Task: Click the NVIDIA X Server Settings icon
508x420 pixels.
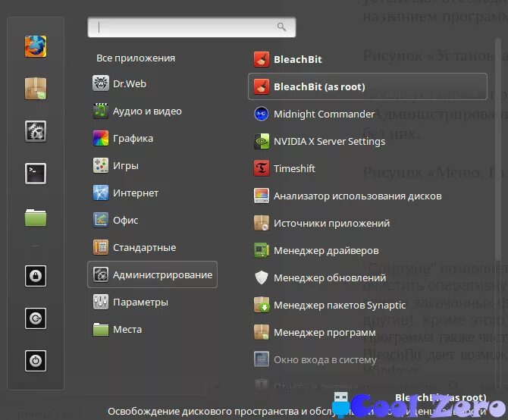Action: (x=262, y=141)
